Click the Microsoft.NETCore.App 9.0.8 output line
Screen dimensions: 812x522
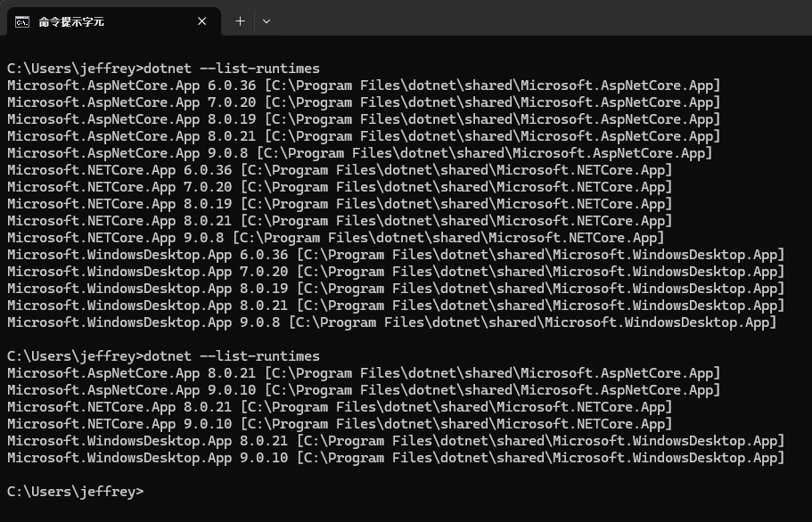coord(335,238)
